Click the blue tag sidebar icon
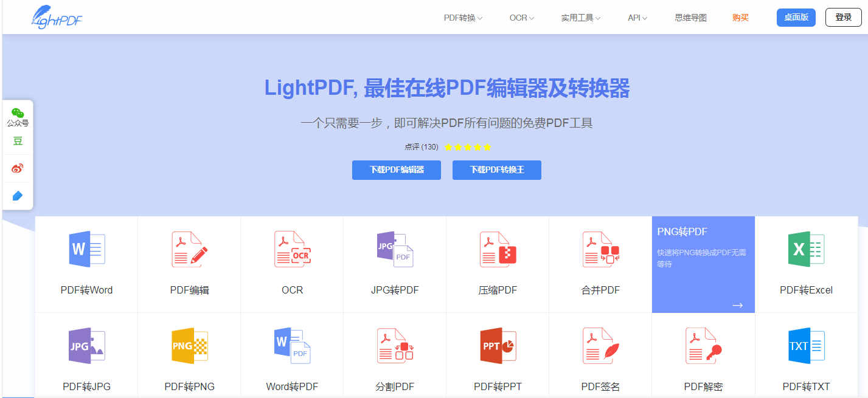 (18, 196)
